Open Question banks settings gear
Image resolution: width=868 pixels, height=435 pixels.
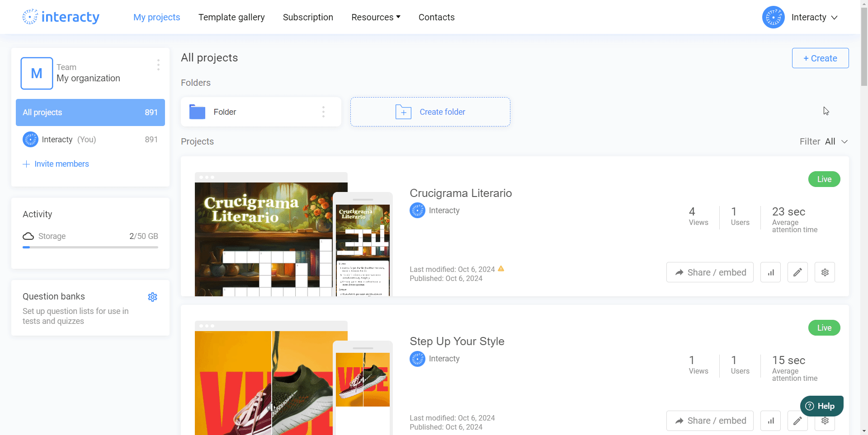pos(153,297)
